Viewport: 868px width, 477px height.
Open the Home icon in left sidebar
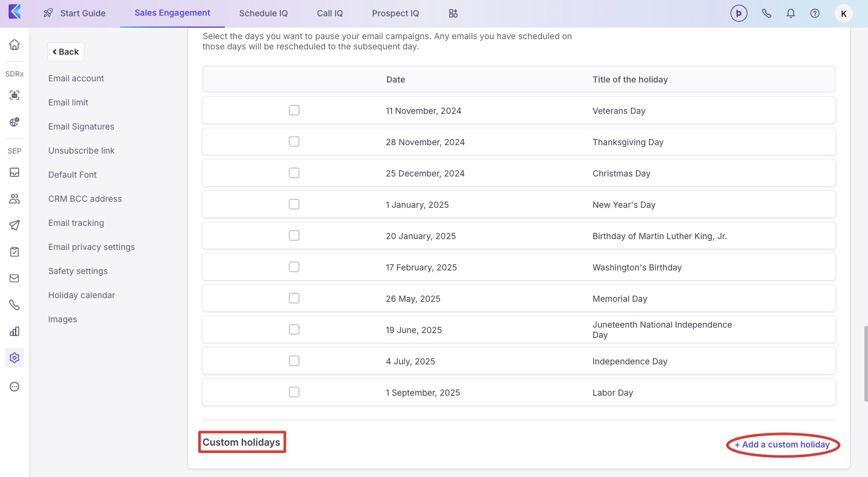[x=14, y=45]
